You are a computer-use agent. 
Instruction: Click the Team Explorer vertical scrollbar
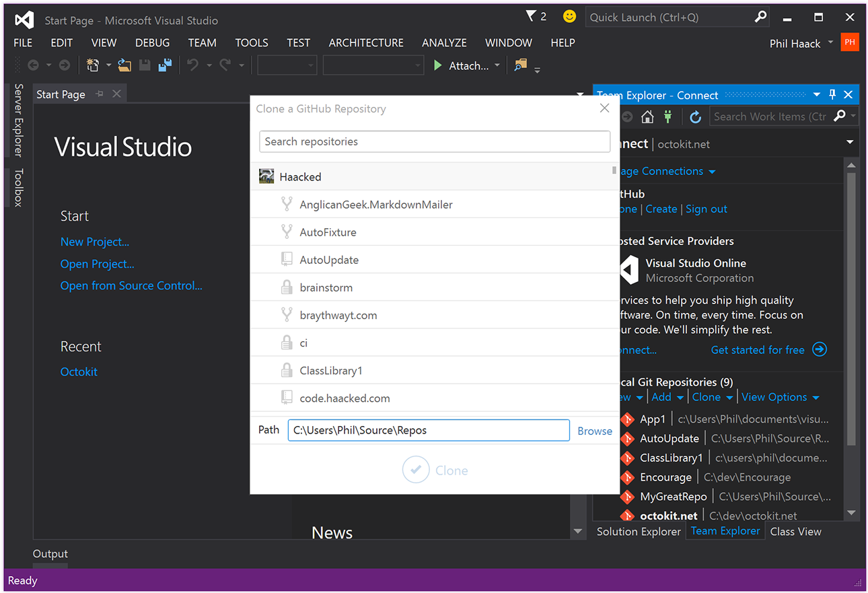click(x=851, y=310)
